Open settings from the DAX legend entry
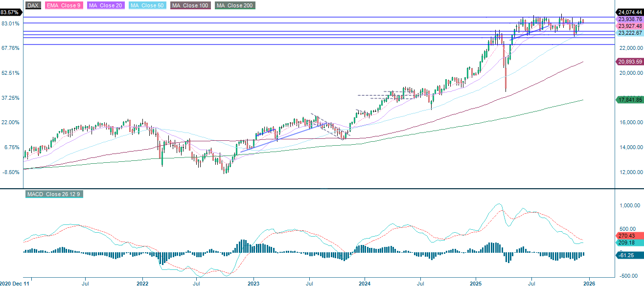 point(32,5)
